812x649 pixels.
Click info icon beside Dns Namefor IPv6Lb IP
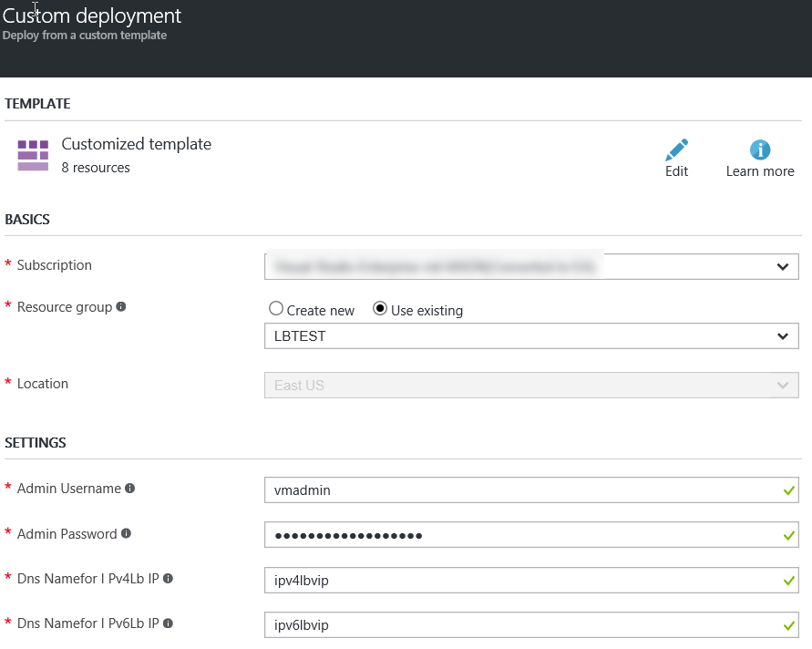168,623
